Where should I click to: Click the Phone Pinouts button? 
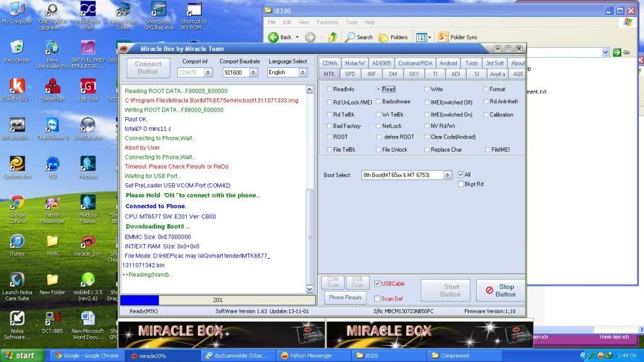tap(345, 297)
